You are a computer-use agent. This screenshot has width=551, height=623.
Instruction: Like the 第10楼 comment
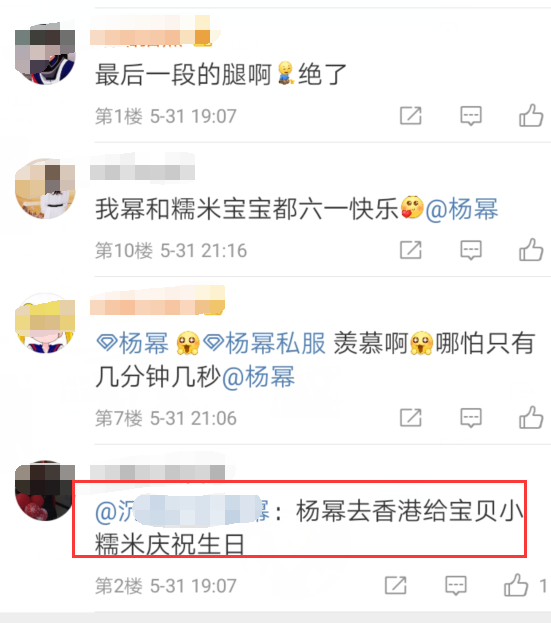click(531, 250)
